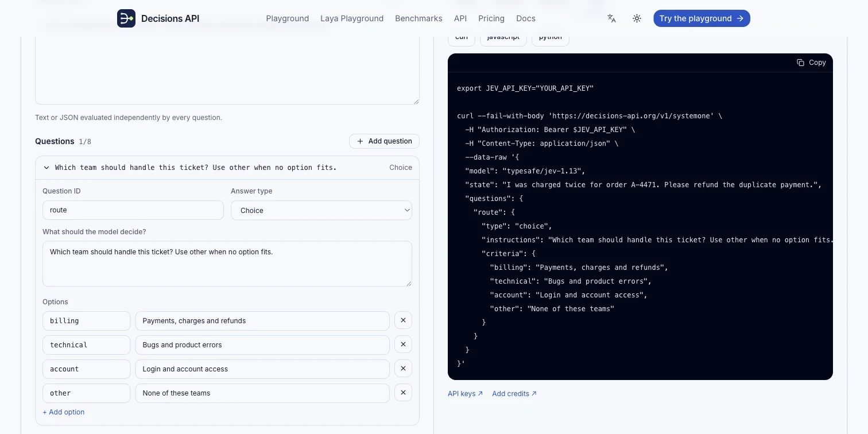This screenshot has width=868, height=434.
Task: Open the Add credits link
Action: tap(514, 394)
